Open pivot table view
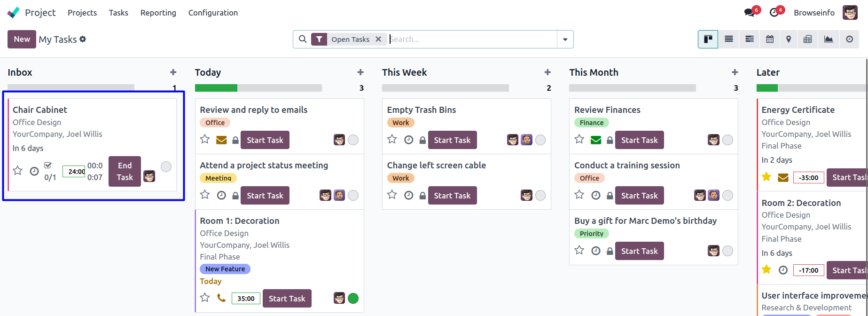Viewport: 868px width, 316px height. point(807,39)
